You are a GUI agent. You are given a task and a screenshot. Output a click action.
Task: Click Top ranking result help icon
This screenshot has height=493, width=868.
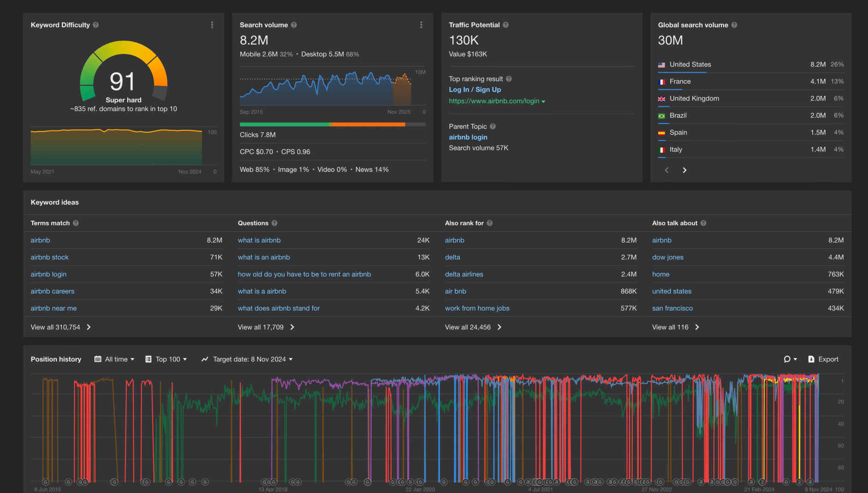pyautogui.click(x=509, y=79)
